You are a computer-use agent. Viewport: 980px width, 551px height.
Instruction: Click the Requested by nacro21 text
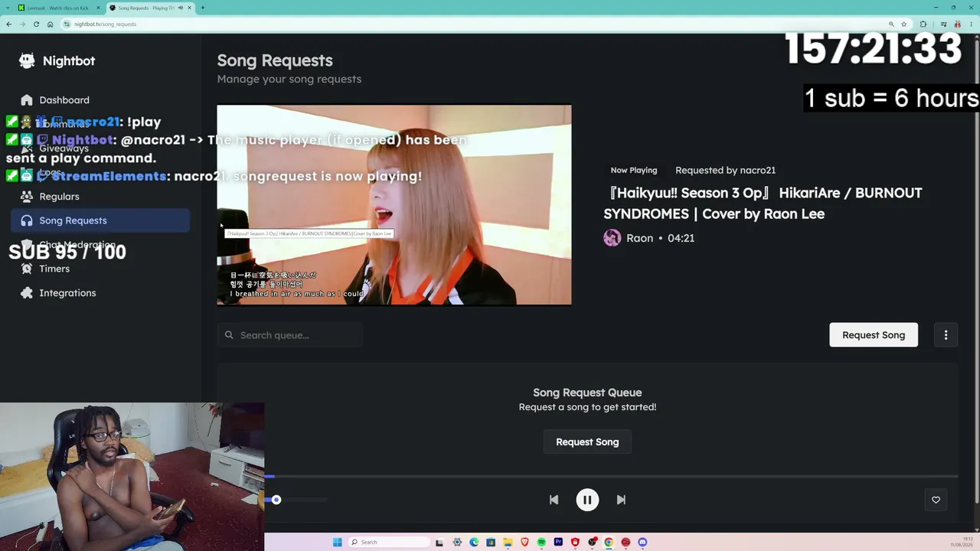click(725, 170)
